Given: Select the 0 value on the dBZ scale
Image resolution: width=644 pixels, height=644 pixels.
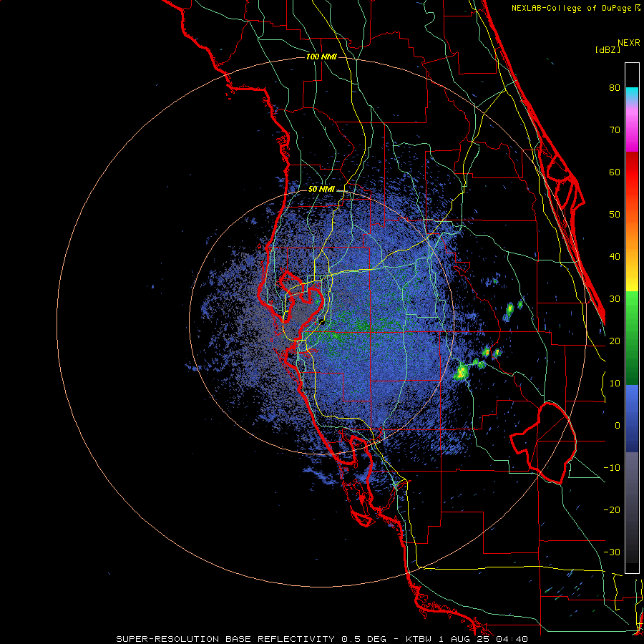Looking at the screenshot, I should (618, 426).
